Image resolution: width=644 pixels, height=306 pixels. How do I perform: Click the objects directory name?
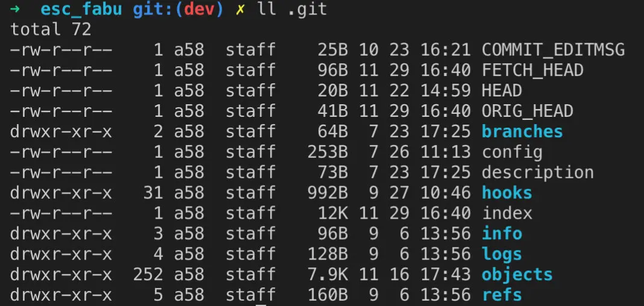[517, 275]
